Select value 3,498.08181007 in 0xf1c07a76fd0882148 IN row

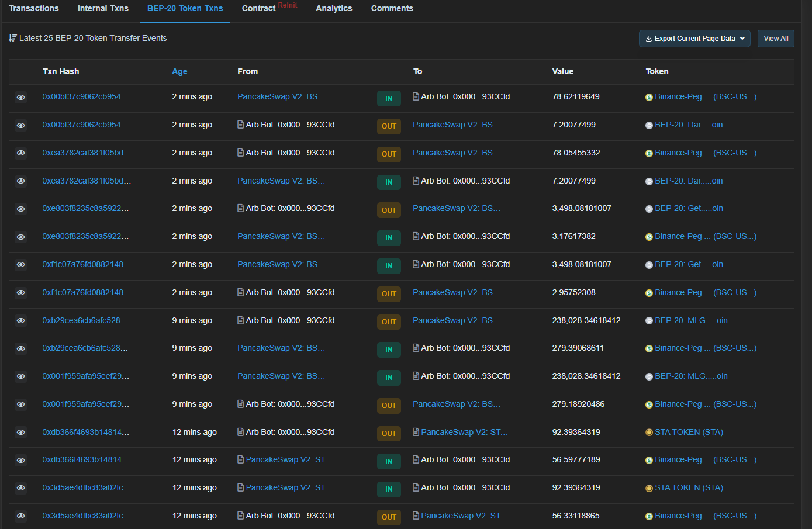[x=582, y=264]
